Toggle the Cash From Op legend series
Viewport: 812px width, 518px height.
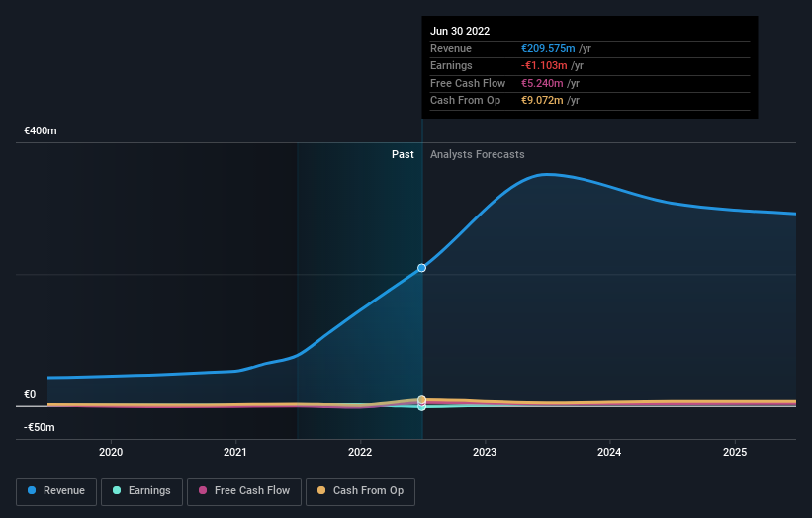point(360,491)
